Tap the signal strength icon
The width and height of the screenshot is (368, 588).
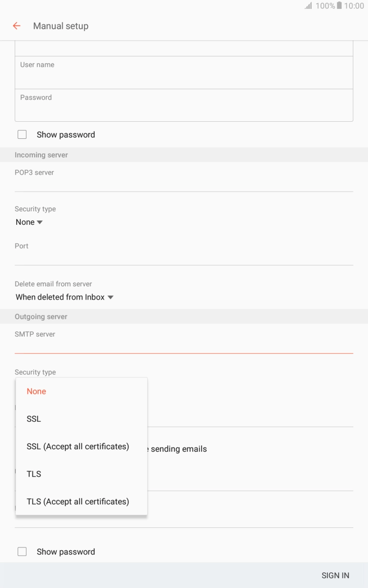pyautogui.click(x=308, y=6)
